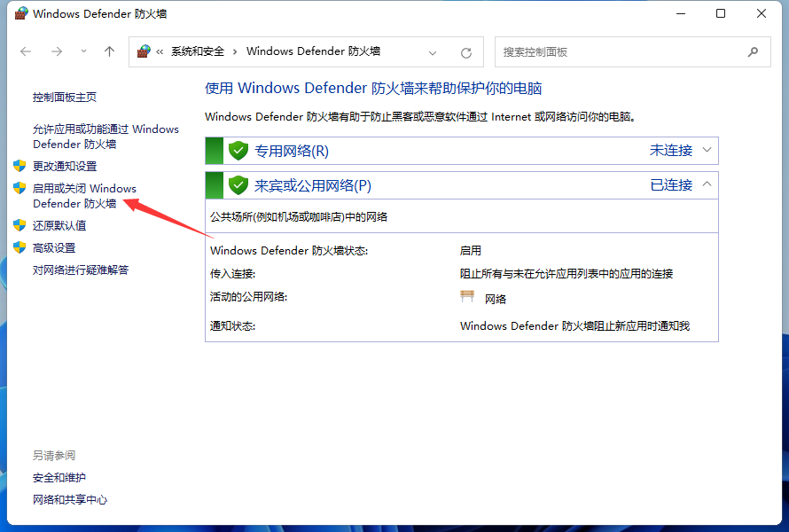Expand the 专用网络(R) section chevron
789x532 pixels.
707,150
